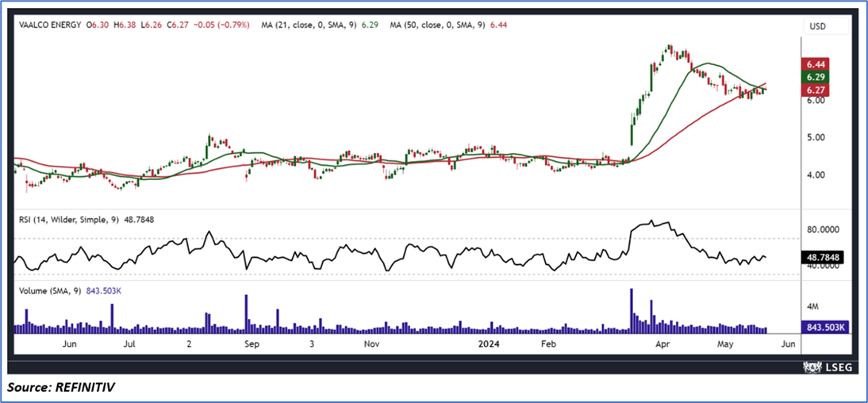Click the -0.05 (-0.79%) change value
The height and width of the screenshot is (403, 868).
pos(220,25)
